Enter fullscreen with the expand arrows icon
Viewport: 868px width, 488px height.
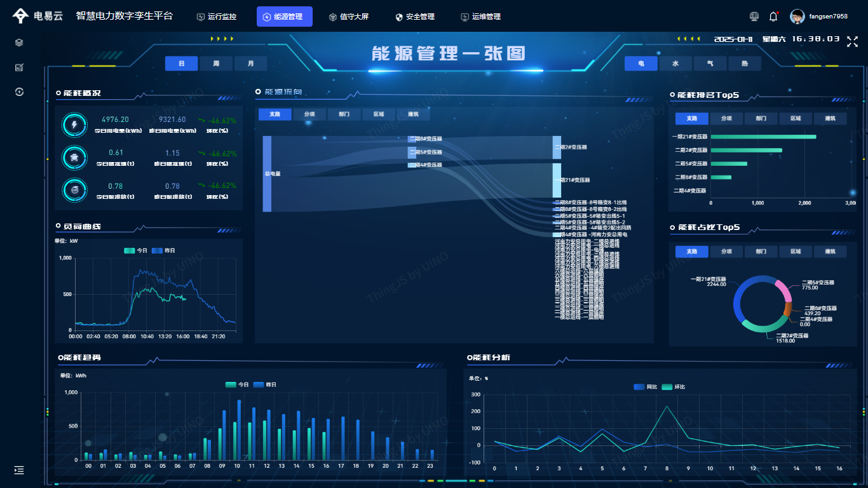click(853, 42)
